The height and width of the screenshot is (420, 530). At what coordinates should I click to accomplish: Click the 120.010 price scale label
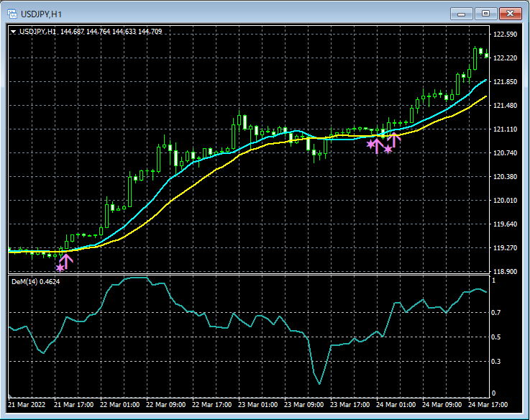click(506, 200)
